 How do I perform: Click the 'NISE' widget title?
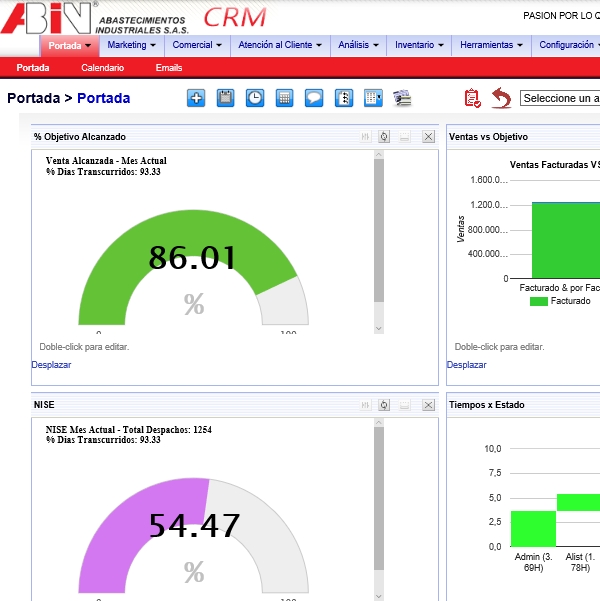pyautogui.click(x=44, y=405)
